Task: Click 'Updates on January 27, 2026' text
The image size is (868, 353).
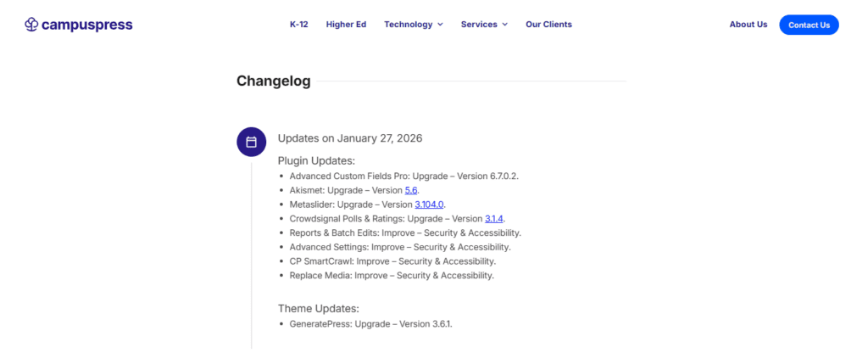Action: pyautogui.click(x=350, y=138)
